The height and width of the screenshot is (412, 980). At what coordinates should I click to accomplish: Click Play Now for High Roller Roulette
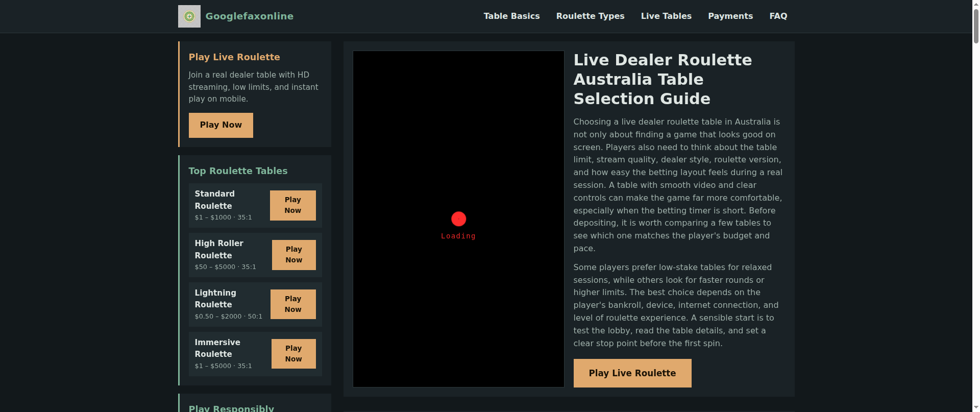pyautogui.click(x=293, y=255)
